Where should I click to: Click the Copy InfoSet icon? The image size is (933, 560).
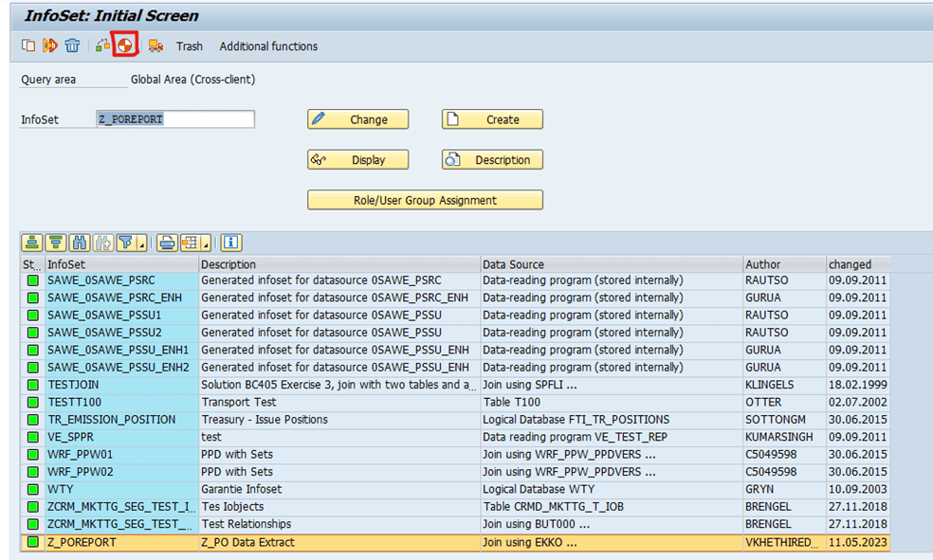(27, 45)
